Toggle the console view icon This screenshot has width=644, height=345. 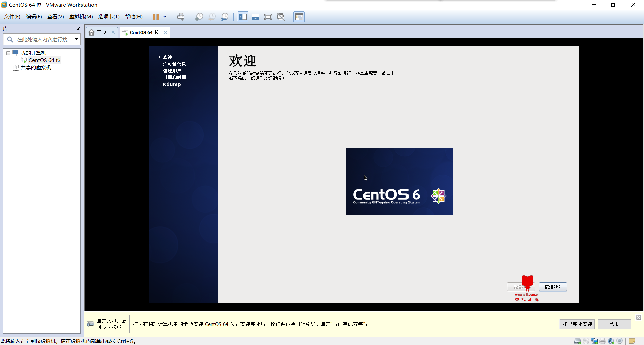pos(299,17)
